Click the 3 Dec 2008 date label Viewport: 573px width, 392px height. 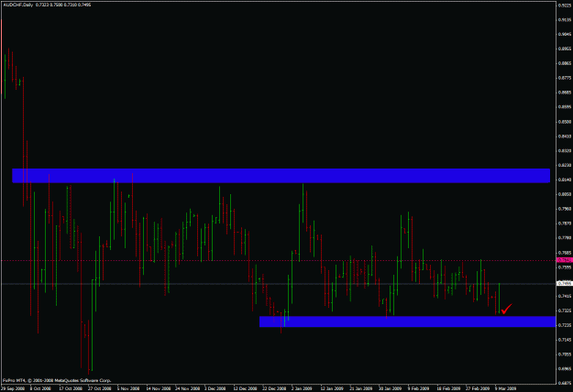[x=215, y=388]
